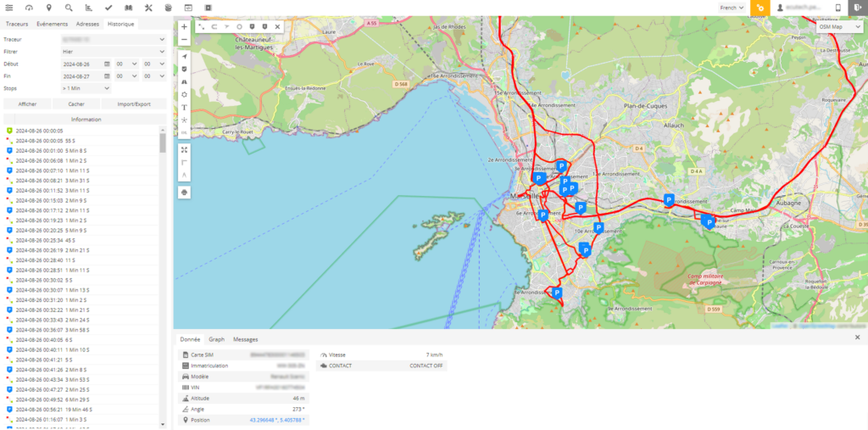This screenshot has height=430, width=868.
Task: Click the printer icon on the map
Action: 184,192
